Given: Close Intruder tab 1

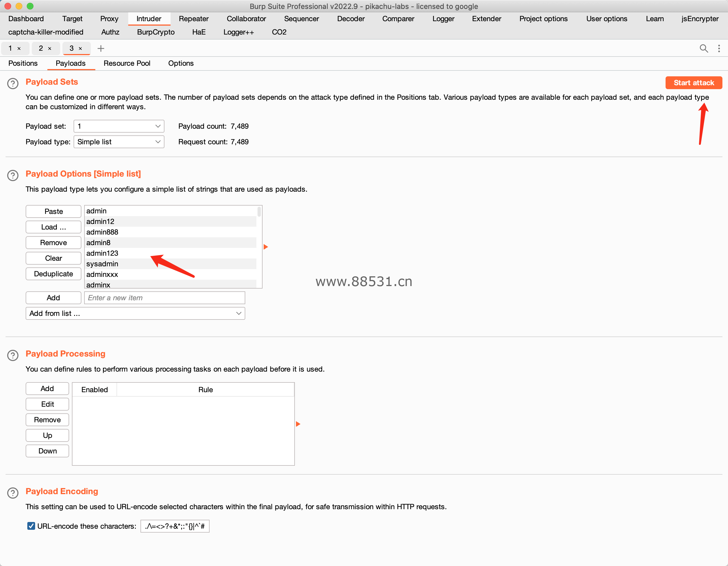Looking at the screenshot, I should [19, 49].
